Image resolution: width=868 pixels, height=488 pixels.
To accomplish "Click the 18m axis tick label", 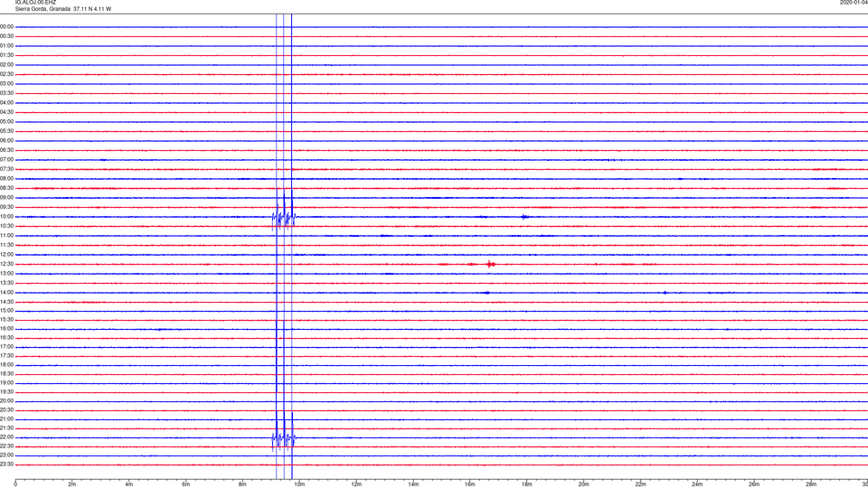I will pyautogui.click(x=526, y=484).
